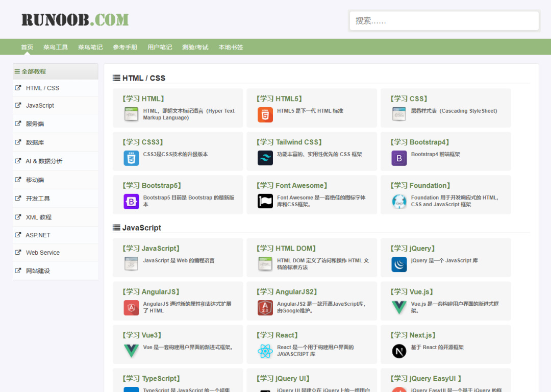Viewport: 551px width, 392px height.
Task: Click description 'CSS3是CSS技术的升级版本'
Action: coord(176,154)
